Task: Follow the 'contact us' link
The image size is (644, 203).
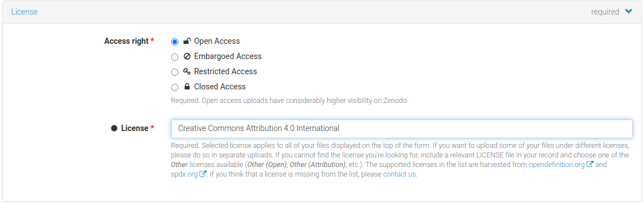Action: [x=399, y=174]
